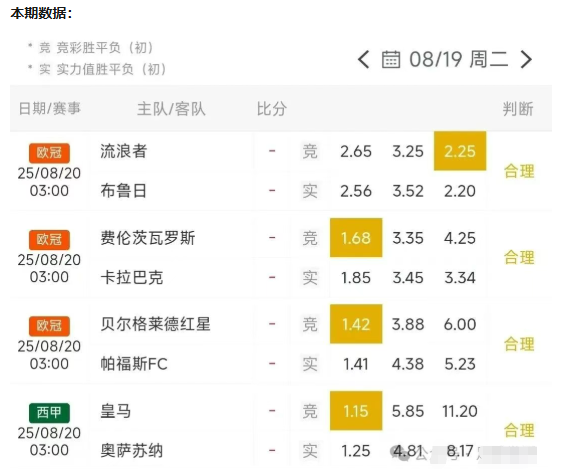This screenshot has height=469, width=568.
Task: Click the 主队/客队 column header
Action: [x=171, y=109]
